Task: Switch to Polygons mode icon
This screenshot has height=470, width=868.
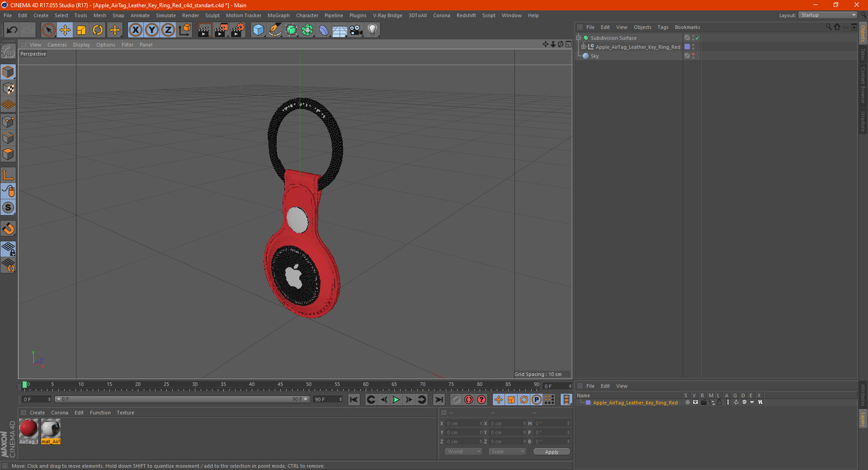Action: click(x=8, y=154)
